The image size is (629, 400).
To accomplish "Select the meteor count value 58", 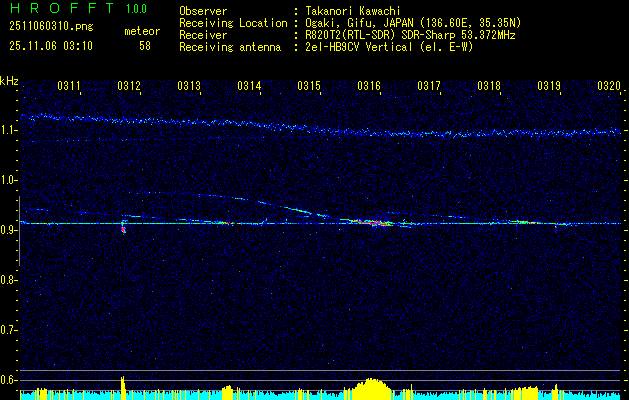I will coord(145,45).
